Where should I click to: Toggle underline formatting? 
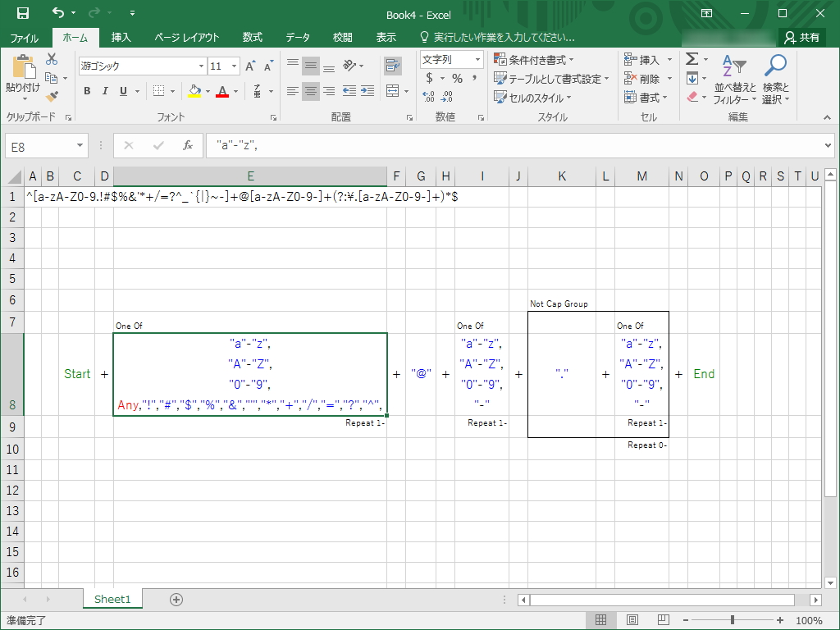click(123, 91)
